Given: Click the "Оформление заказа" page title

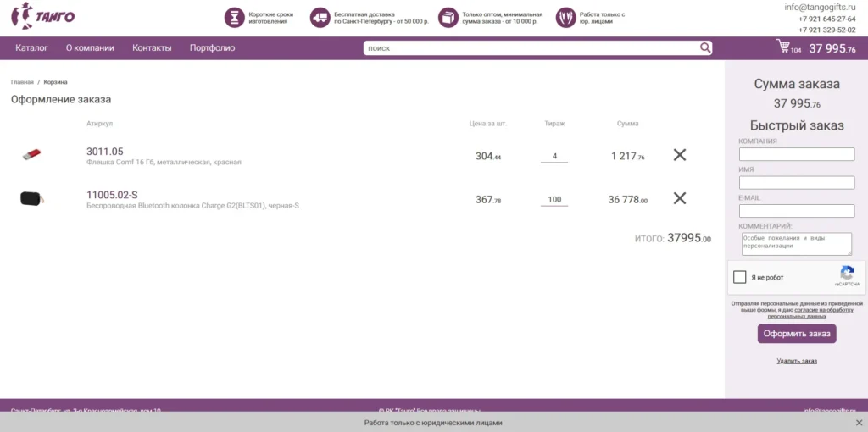Looking at the screenshot, I should [61, 100].
